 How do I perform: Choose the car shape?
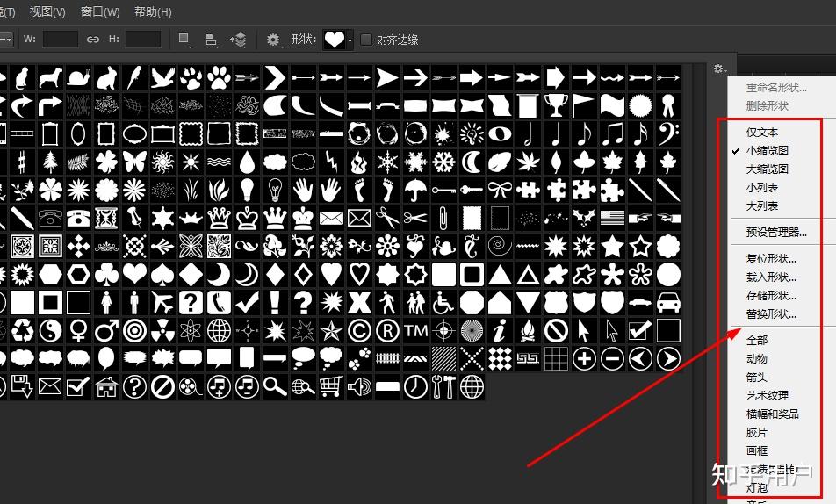tap(668, 302)
